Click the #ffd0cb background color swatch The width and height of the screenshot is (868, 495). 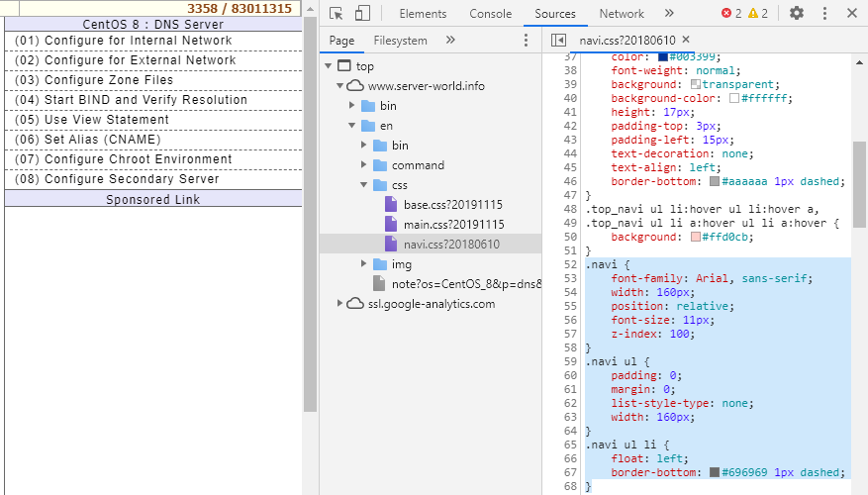point(697,238)
